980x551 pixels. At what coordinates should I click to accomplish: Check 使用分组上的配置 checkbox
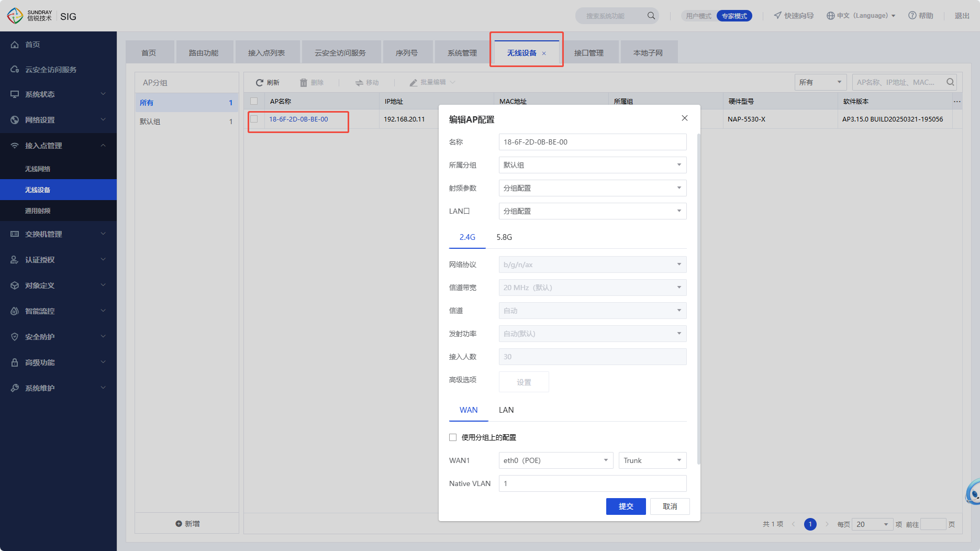pyautogui.click(x=453, y=437)
